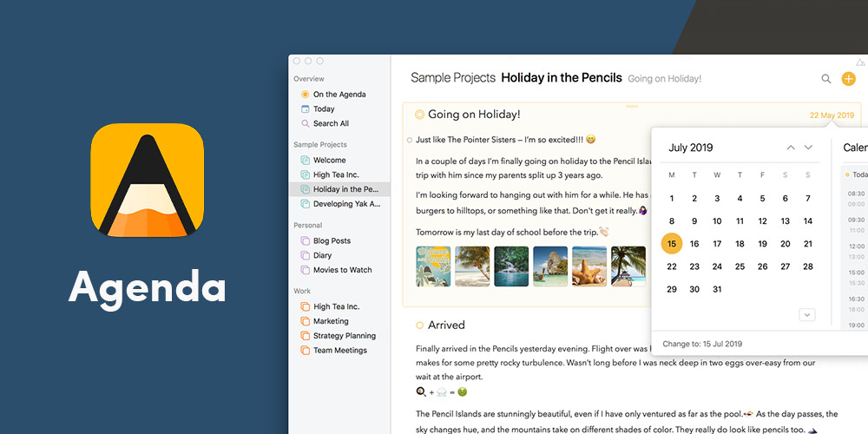Open the Strategy Planning project
868x434 pixels.
(345, 335)
